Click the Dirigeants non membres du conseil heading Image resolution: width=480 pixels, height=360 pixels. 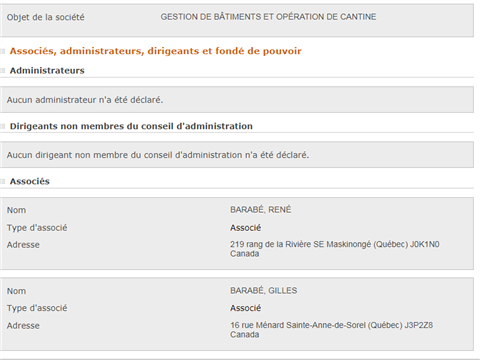[x=131, y=126]
